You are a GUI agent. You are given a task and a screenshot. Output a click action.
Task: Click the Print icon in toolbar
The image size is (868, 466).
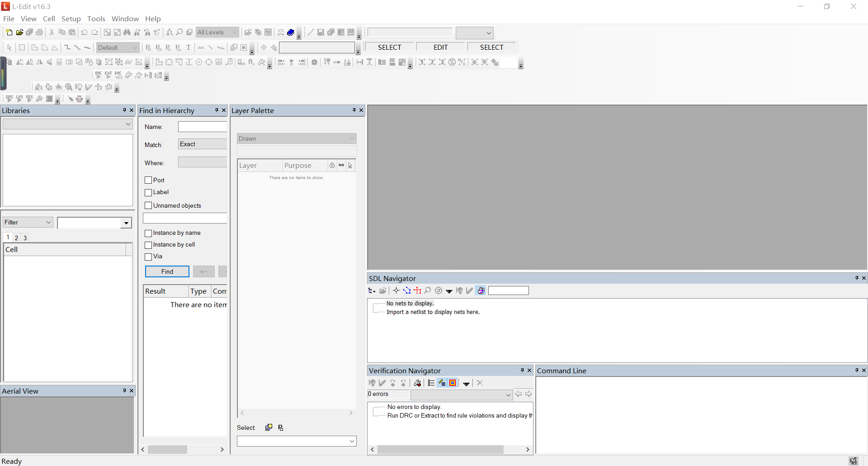[39, 32]
